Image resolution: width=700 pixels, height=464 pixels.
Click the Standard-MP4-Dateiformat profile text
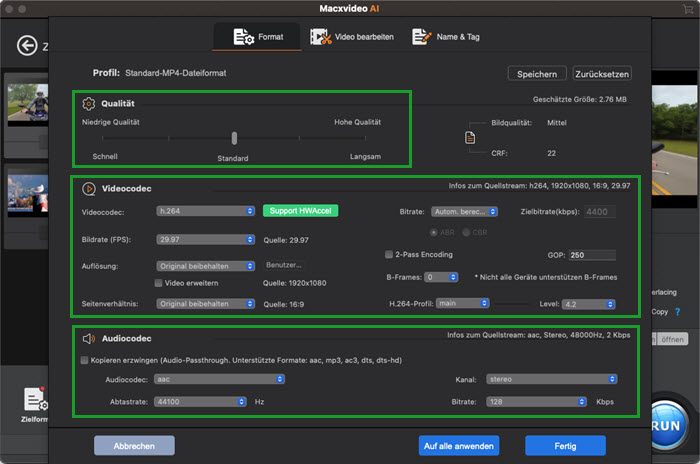(x=175, y=73)
